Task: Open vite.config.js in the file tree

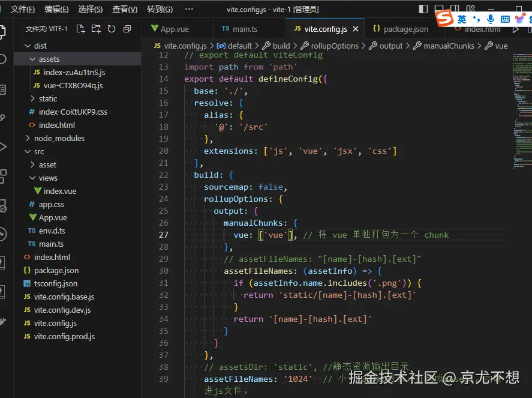Action: tap(77, 324)
